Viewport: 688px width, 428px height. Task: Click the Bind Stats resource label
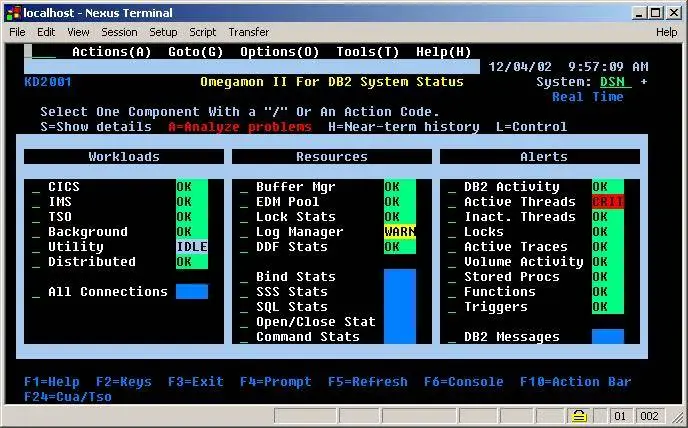pos(296,277)
